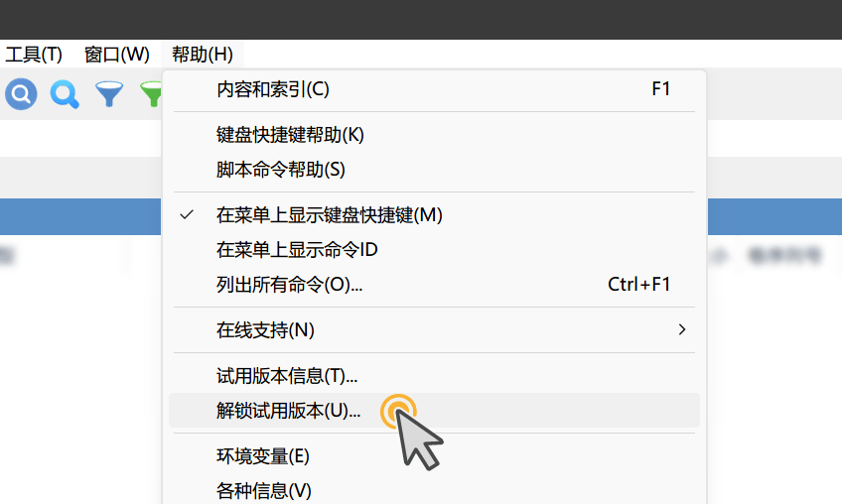Click the round blue search icon
The image size is (842, 504).
click(x=21, y=94)
